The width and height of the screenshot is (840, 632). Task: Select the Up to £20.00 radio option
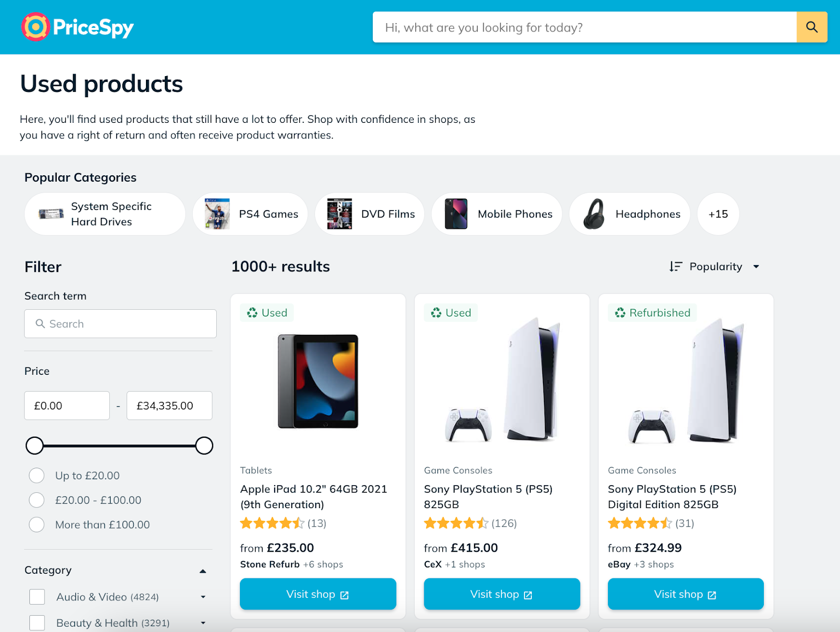(37, 476)
